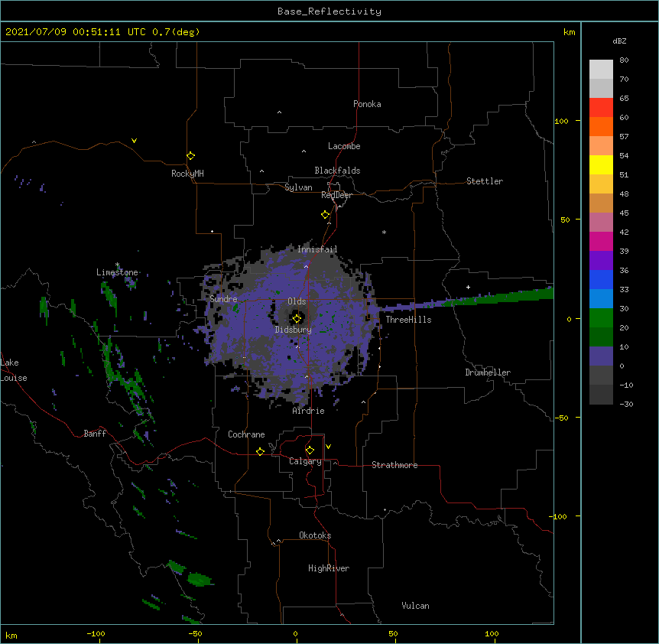Select the magenta 39-42 dBZ legend swatch
The width and height of the screenshot is (659, 644).
click(601, 241)
